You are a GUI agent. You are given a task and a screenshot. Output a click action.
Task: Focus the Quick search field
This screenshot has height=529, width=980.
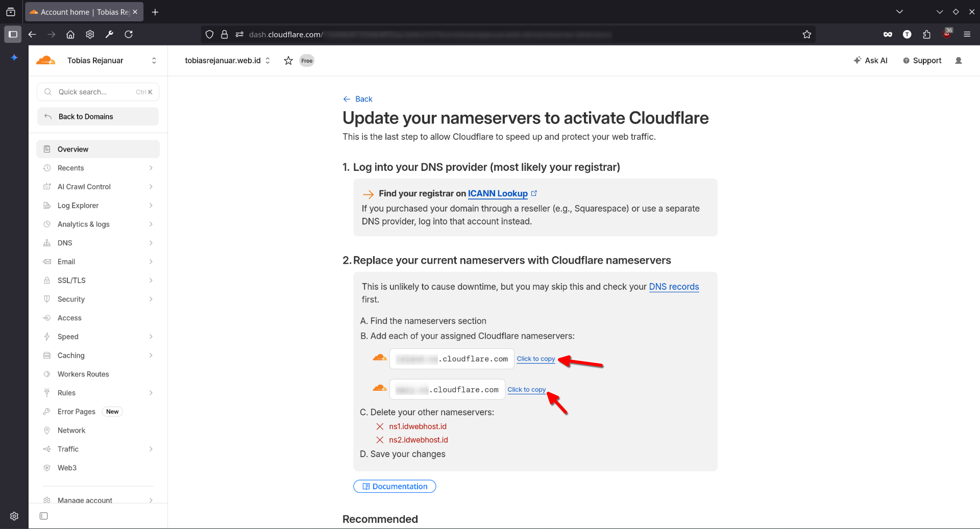[x=98, y=92]
